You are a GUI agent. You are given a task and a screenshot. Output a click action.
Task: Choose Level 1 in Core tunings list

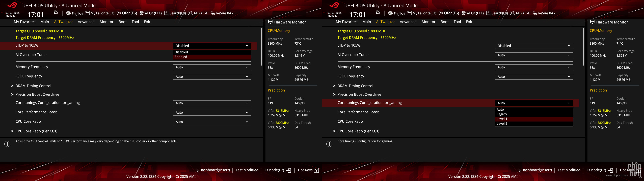pos(534,119)
